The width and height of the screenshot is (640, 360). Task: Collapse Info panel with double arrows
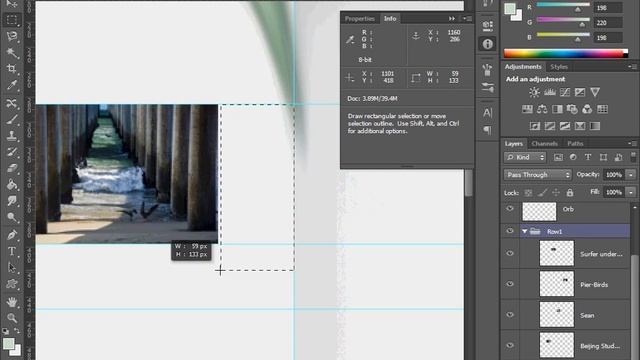point(452,18)
